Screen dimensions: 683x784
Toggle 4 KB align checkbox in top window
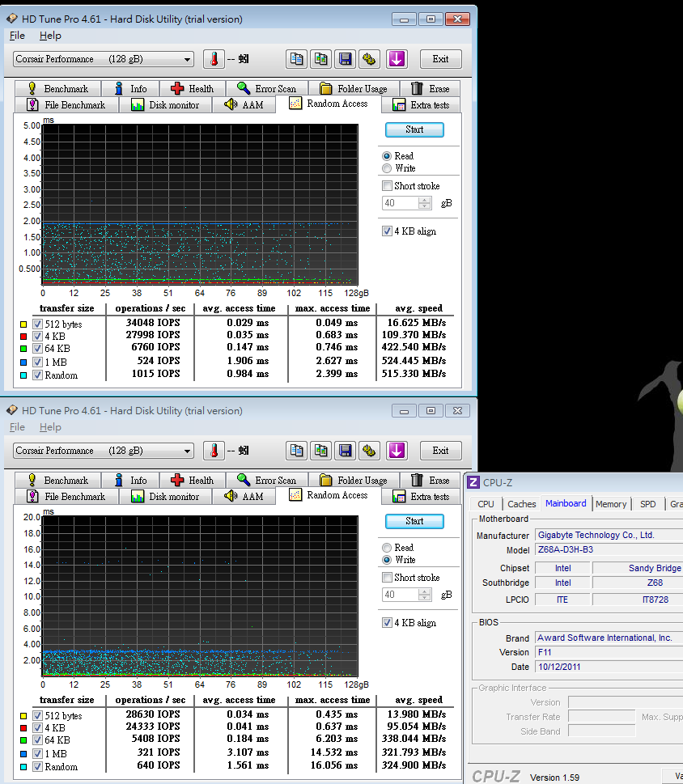(x=387, y=231)
